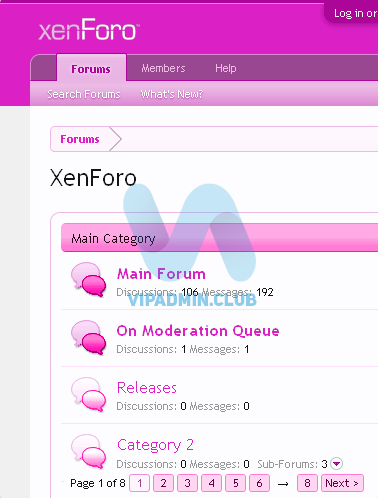Click the xenForo logo in header
The image size is (378, 498).
pos(89,30)
